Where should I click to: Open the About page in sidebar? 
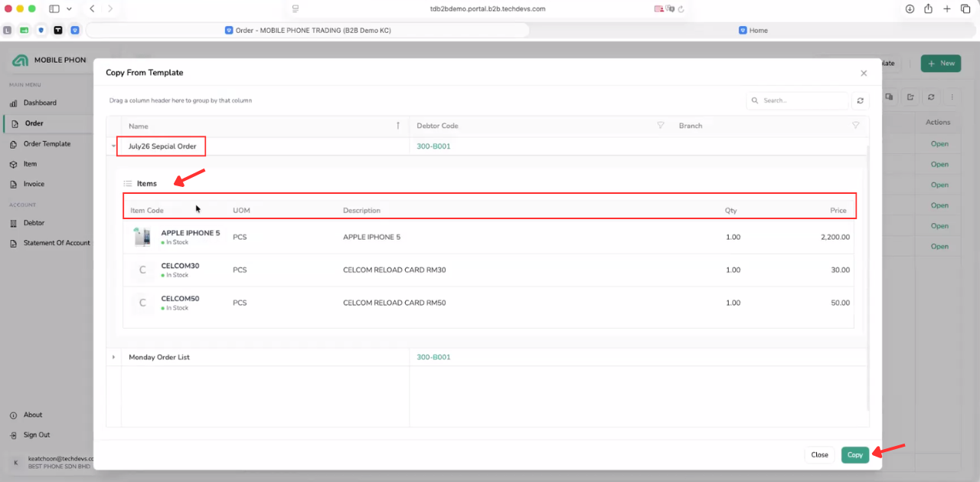point(33,415)
